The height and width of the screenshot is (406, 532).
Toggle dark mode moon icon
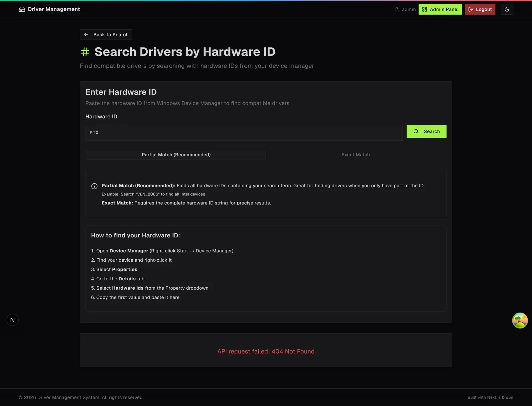click(507, 9)
